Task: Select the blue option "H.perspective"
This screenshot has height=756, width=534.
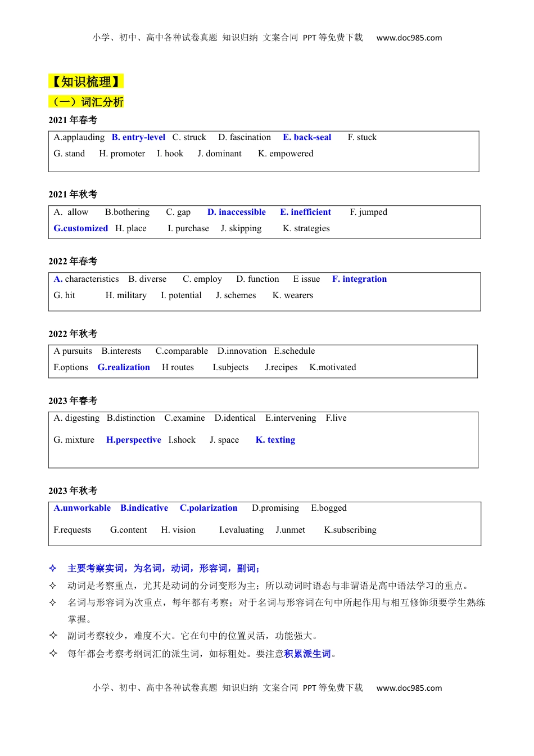Action: tap(133, 440)
